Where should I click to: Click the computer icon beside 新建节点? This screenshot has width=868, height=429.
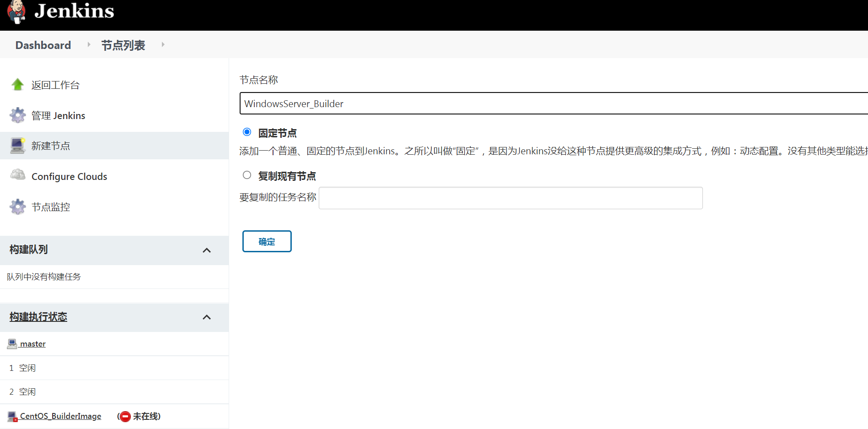tap(18, 146)
